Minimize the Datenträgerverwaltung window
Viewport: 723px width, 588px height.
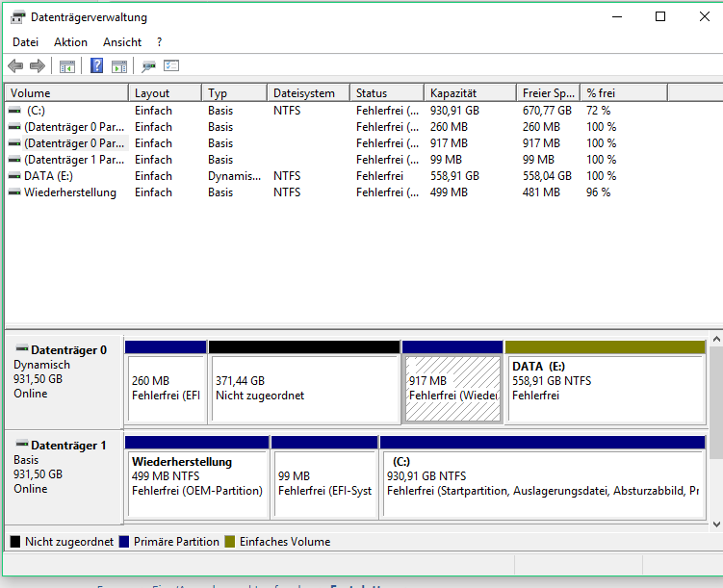tap(617, 17)
